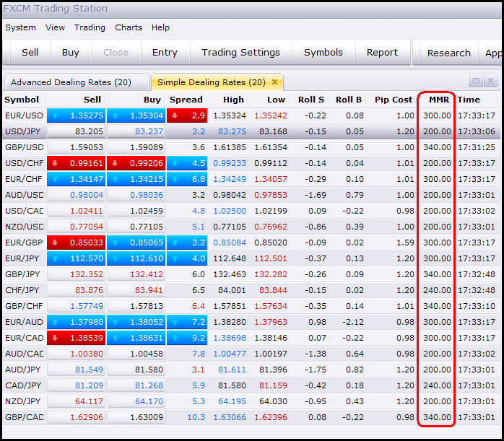504x441 pixels.
Task: Open the Help menu
Action: click(x=160, y=27)
